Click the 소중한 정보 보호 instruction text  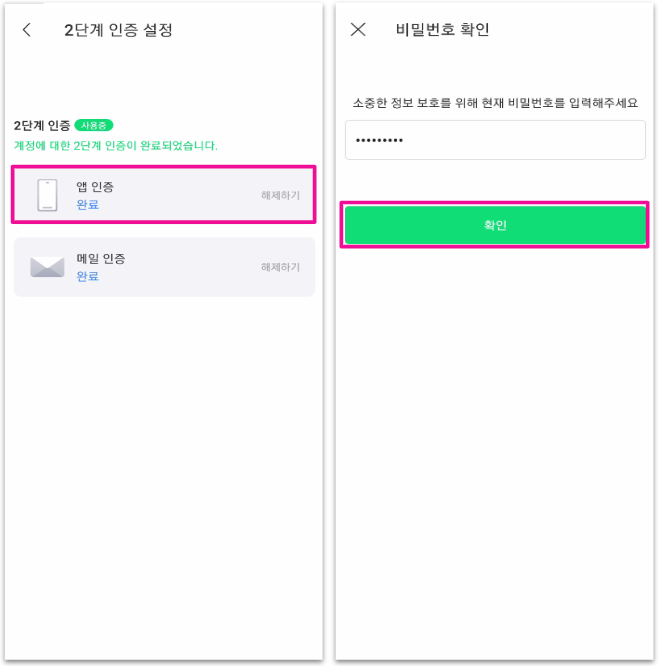pyautogui.click(x=495, y=103)
